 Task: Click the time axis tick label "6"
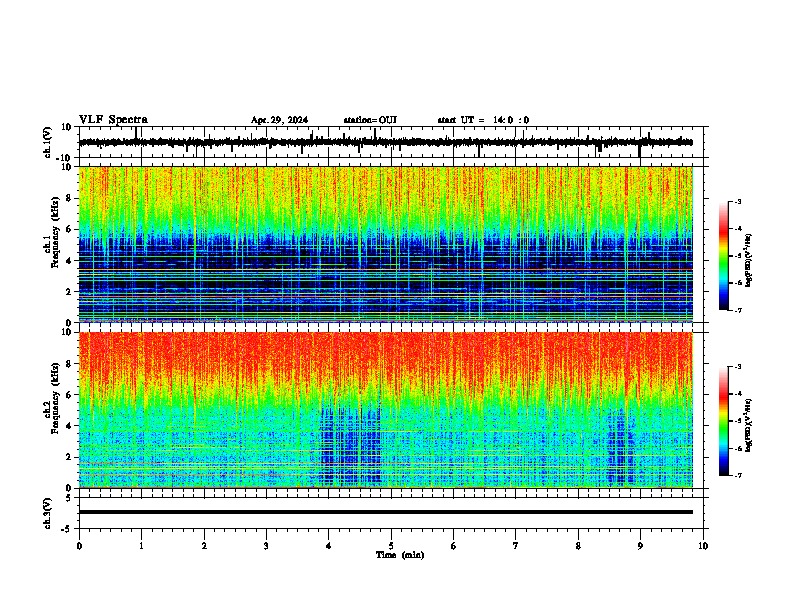pyautogui.click(x=454, y=546)
